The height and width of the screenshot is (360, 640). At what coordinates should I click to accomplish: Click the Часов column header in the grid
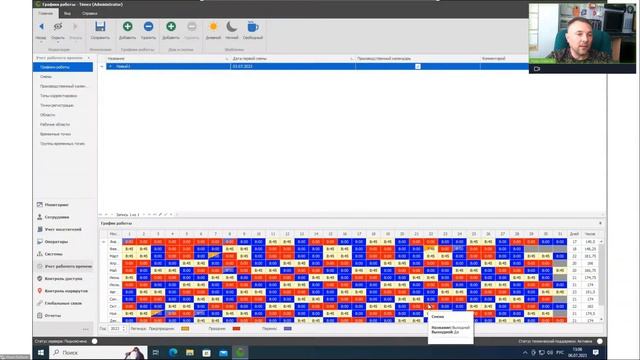(590, 234)
